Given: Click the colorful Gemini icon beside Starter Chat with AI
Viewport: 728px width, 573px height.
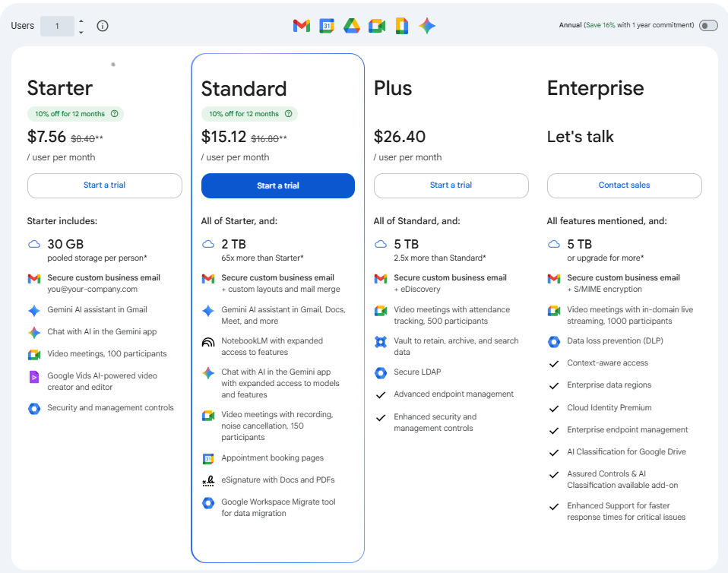Looking at the screenshot, I should [34, 332].
